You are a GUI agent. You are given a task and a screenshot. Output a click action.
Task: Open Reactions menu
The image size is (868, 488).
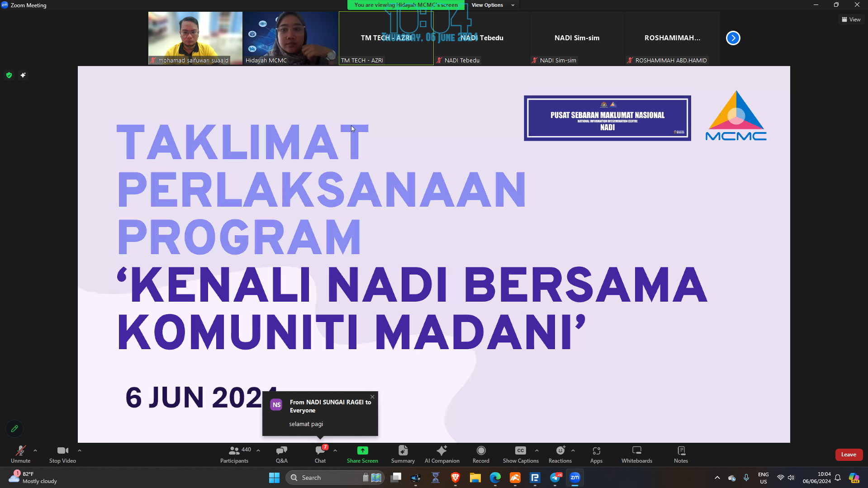[x=560, y=454]
